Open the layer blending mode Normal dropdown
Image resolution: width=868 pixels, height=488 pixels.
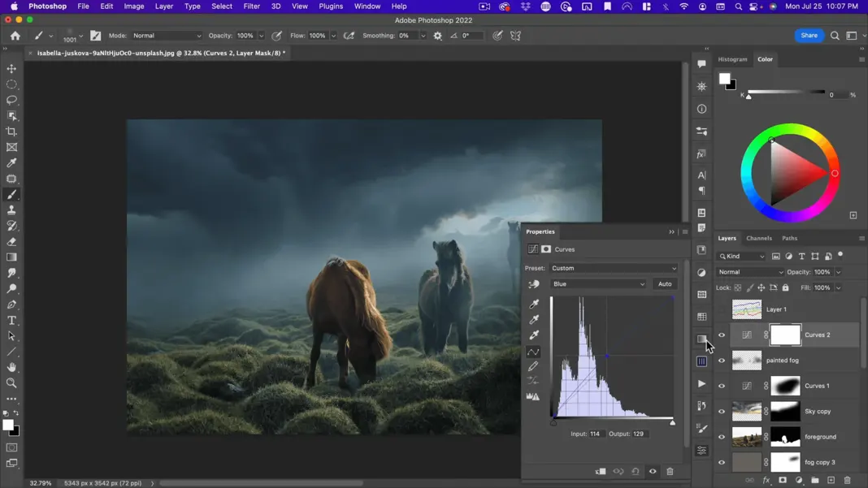pyautogui.click(x=750, y=272)
